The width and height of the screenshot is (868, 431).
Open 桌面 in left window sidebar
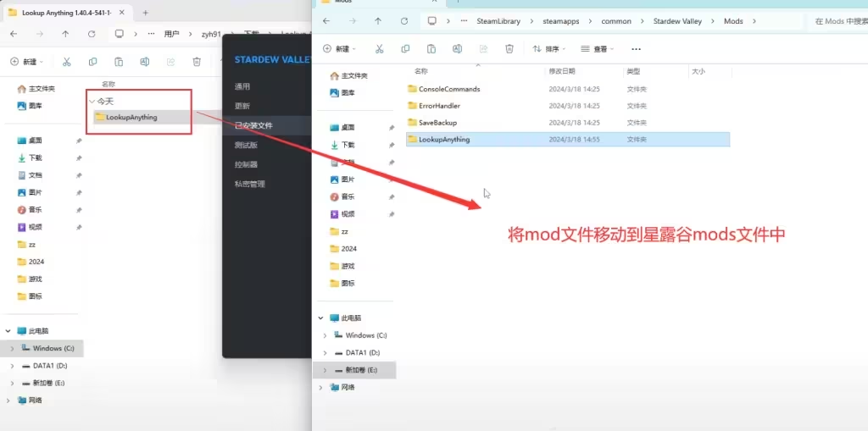click(30, 141)
